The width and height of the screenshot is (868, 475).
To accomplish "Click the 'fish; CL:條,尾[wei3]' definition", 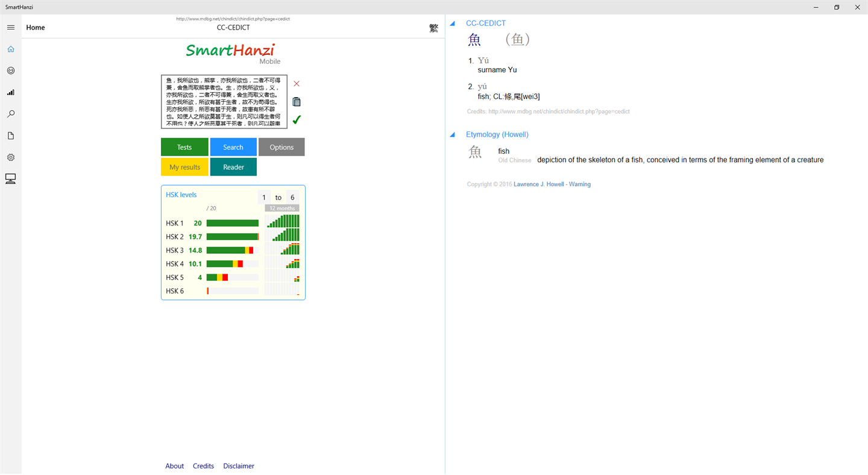I will pyautogui.click(x=509, y=96).
